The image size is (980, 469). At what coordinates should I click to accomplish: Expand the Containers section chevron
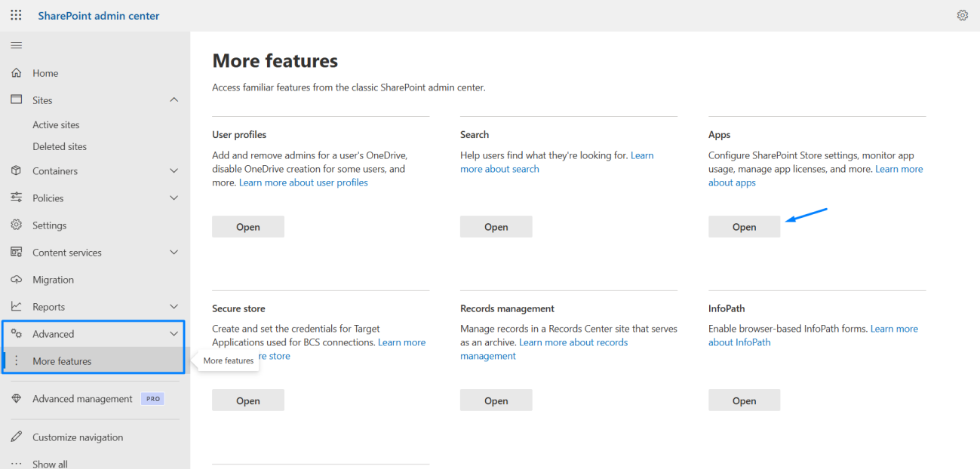point(174,171)
